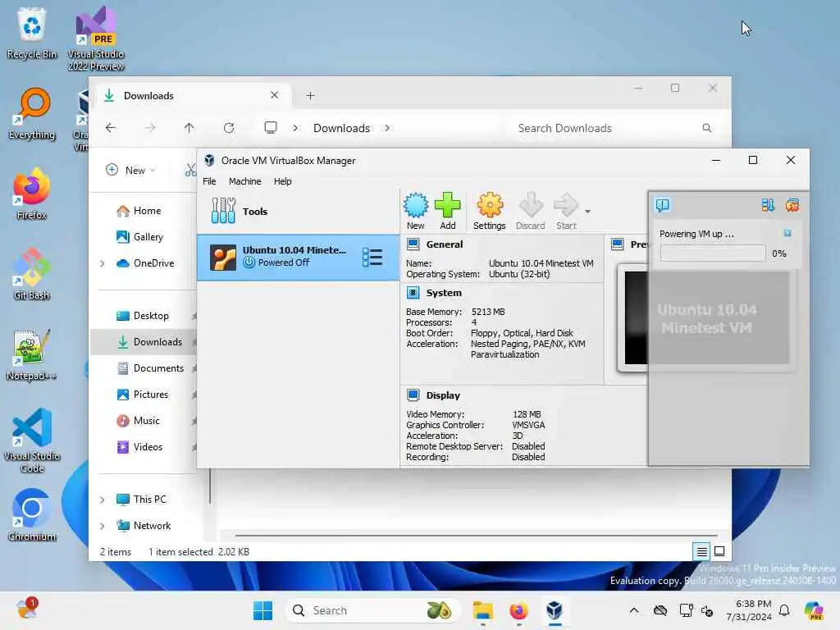This screenshot has height=630, width=840.
Task: Click the orange clear notifications icon
Action: click(x=792, y=205)
